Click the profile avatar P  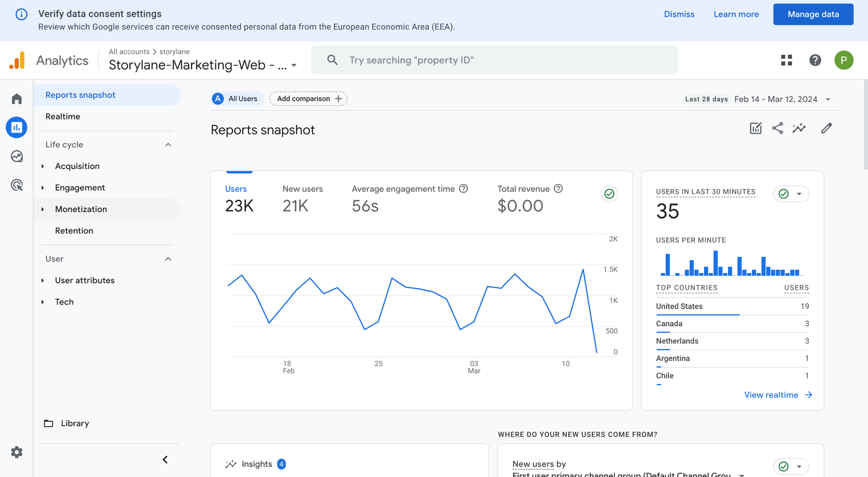pos(844,60)
